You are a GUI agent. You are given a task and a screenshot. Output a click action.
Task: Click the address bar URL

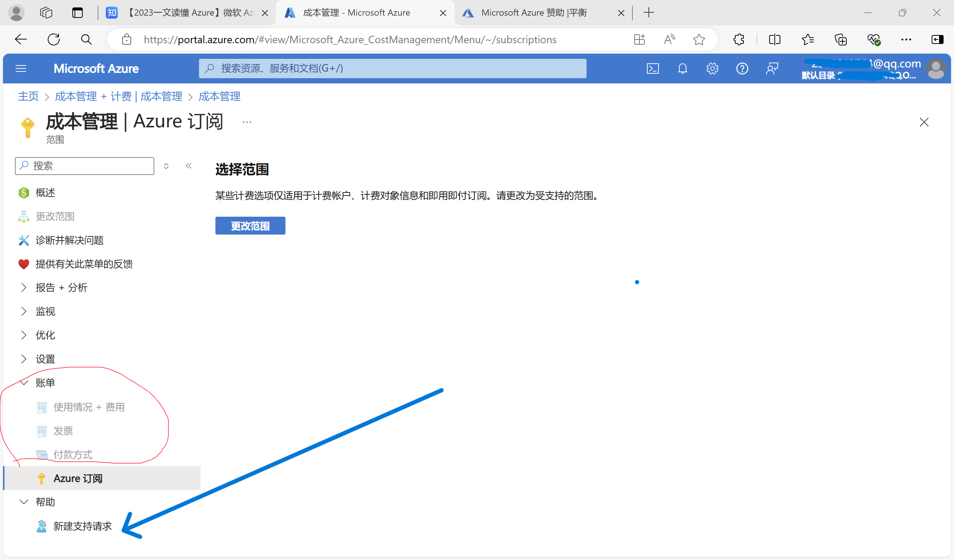(x=350, y=39)
